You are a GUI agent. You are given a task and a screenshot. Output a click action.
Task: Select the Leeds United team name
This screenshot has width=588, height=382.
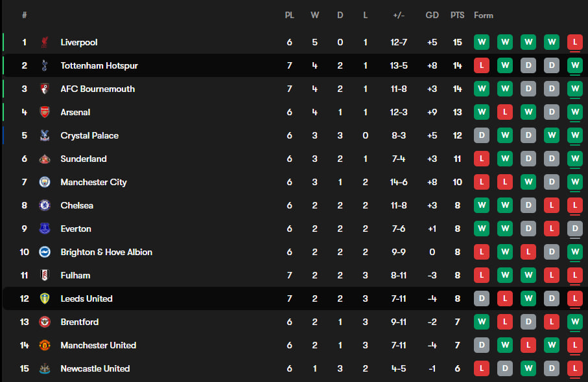click(x=86, y=298)
